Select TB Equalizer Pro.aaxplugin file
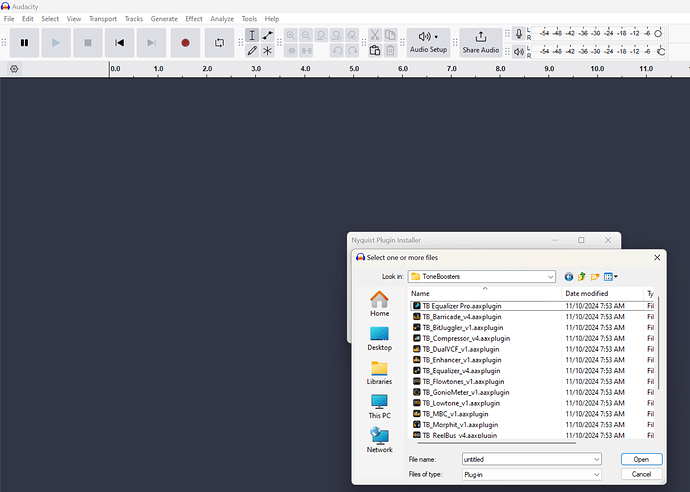This screenshot has height=492, width=690. click(x=462, y=306)
